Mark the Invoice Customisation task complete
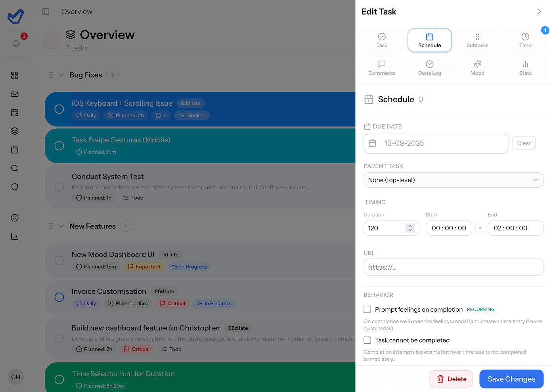551x392 pixels. (59, 297)
